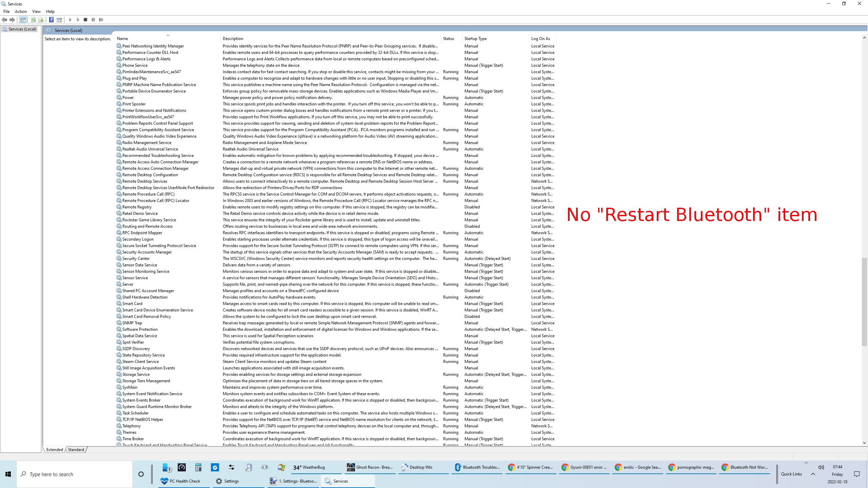The image size is (868, 488).
Task: Open the View menu
Action: tap(36, 12)
